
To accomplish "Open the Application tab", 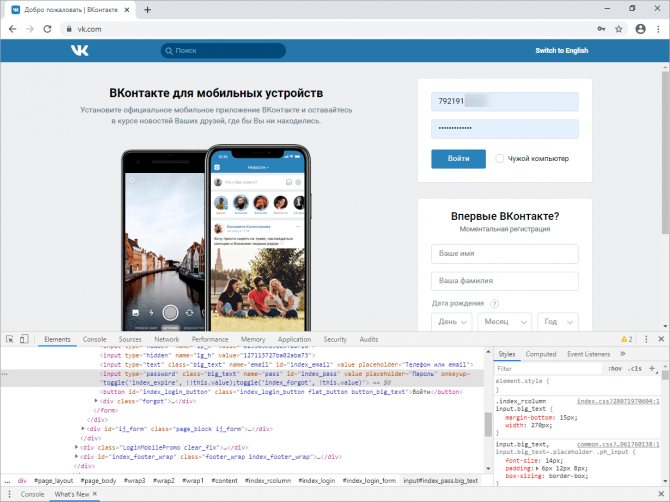I will pos(294,339).
